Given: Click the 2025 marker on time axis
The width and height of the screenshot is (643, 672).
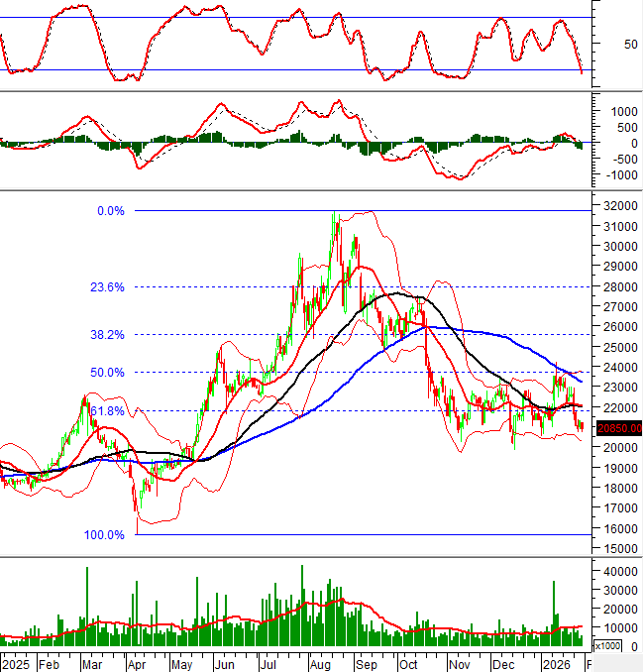Looking at the screenshot, I should coord(15,661).
